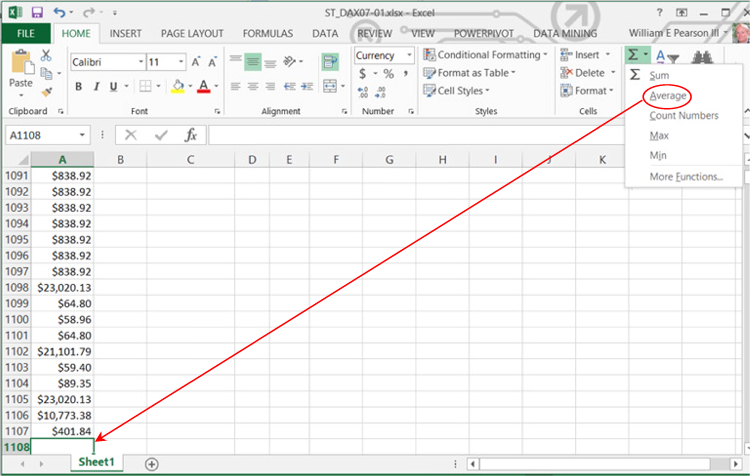Toggle Italic formatting

pos(96,87)
